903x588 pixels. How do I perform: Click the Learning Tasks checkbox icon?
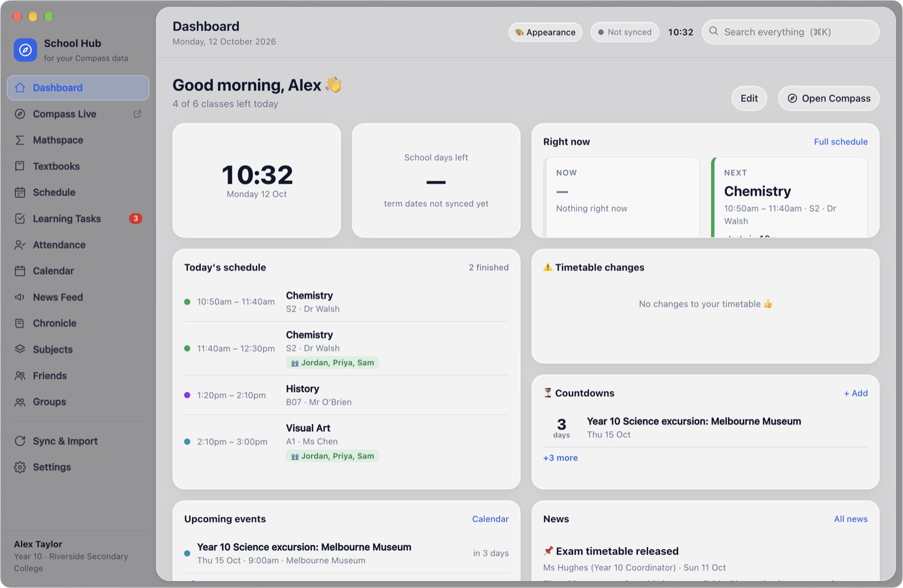[20, 218]
